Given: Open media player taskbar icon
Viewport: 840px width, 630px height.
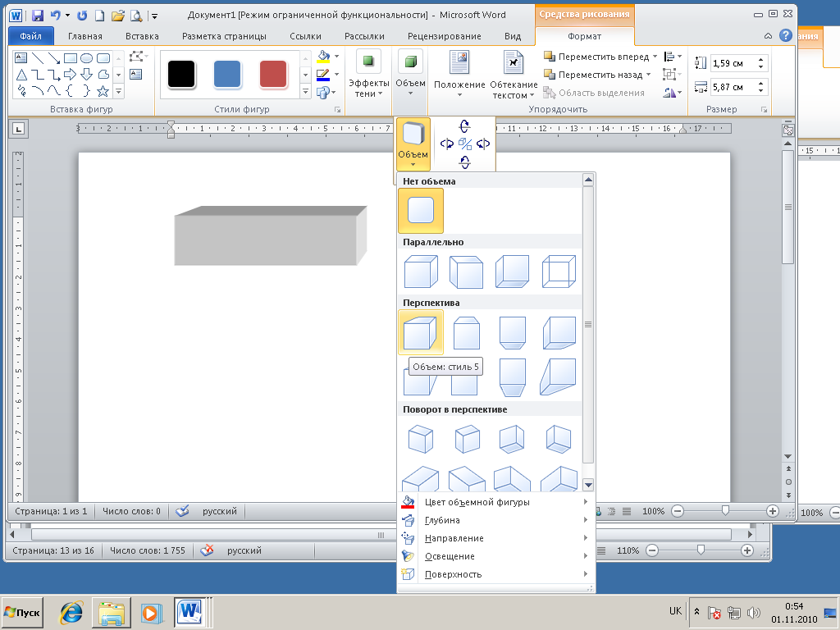Looking at the screenshot, I should (152, 612).
